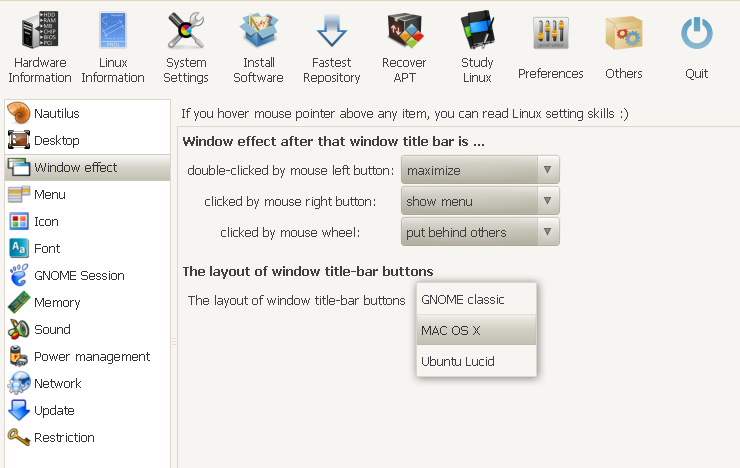Select GNOME Session foot icon
This screenshot has height=468, width=740.
point(19,275)
